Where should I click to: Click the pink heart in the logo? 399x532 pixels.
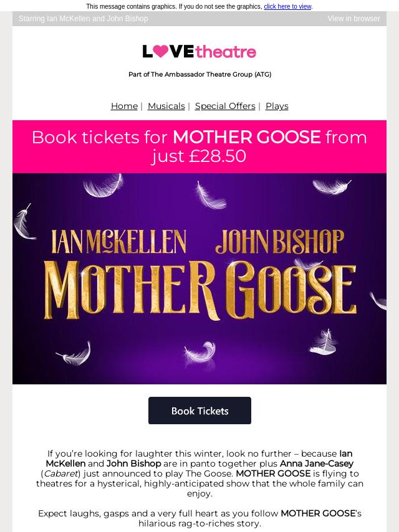[x=161, y=51]
